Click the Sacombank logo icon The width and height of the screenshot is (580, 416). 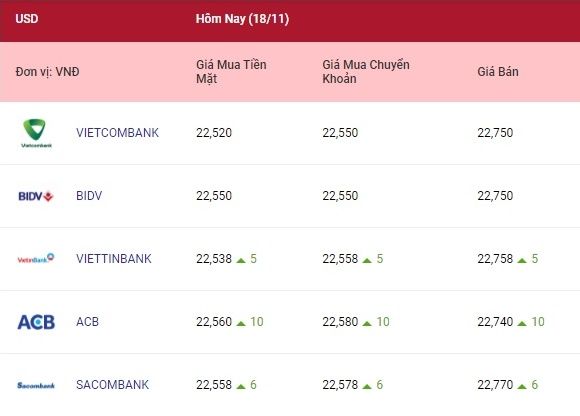(x=36, y=385)
